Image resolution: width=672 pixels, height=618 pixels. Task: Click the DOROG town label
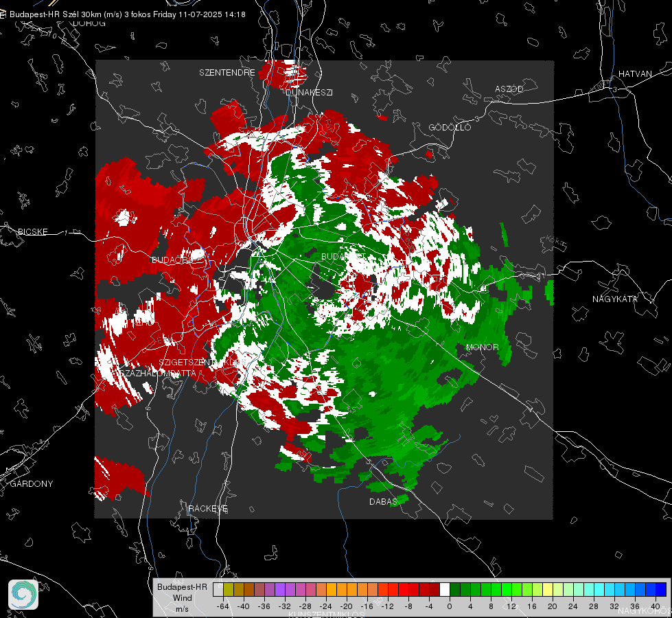tap(89, 23)
